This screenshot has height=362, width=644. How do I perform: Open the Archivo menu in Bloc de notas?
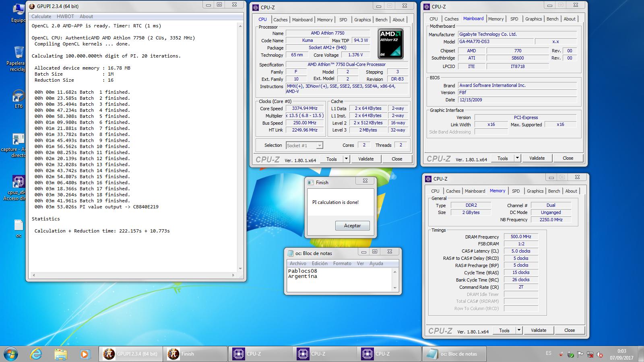[x=298, y=263]
